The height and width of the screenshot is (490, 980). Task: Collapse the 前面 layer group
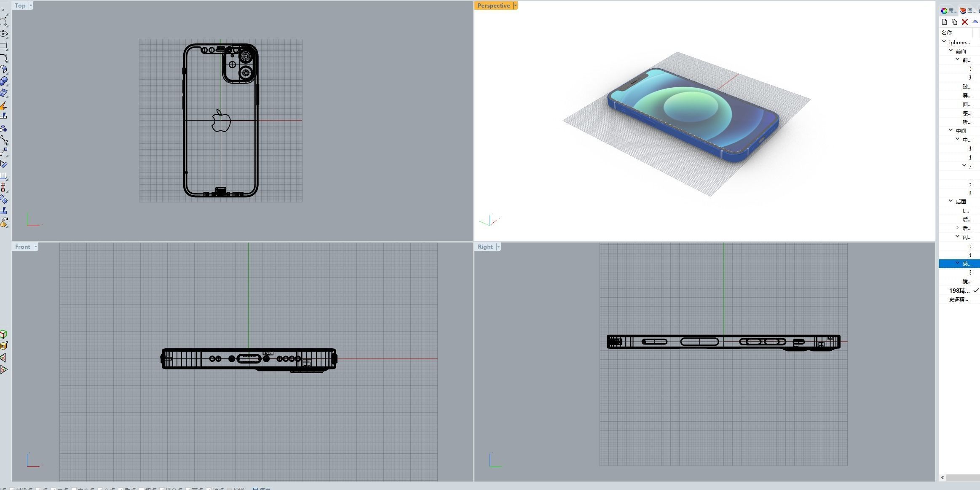(x=951, y=50)
